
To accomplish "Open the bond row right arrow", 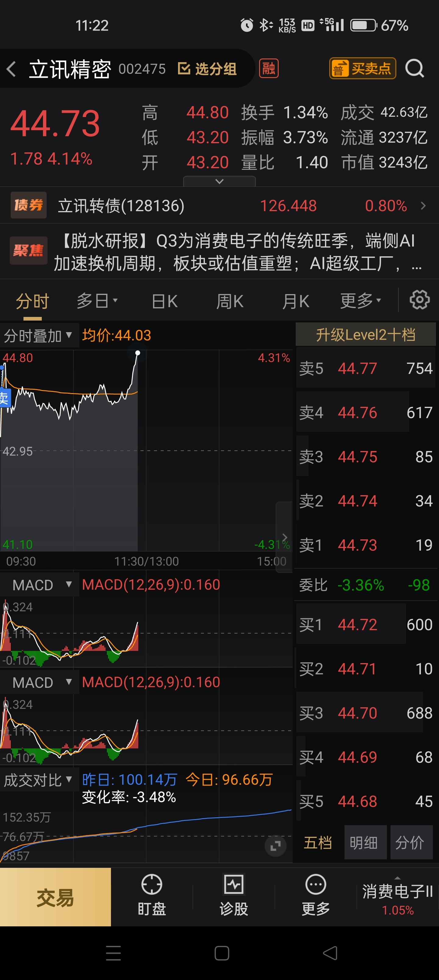I will [x=423, y=206].
